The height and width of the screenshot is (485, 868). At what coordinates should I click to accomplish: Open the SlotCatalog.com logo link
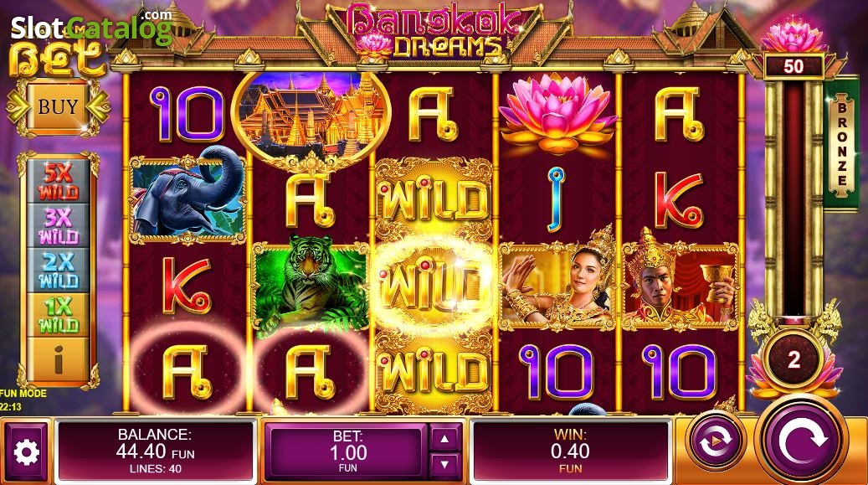pos(91,27)
